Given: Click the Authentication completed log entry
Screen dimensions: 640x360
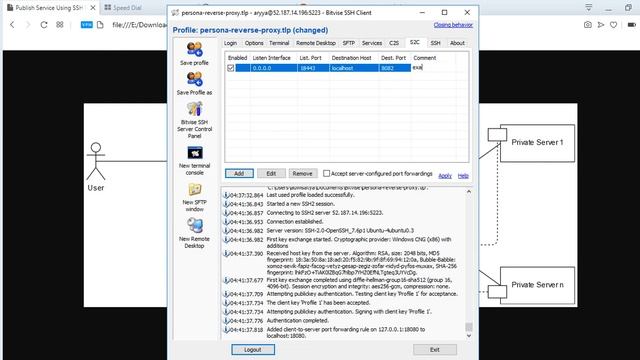Looking at the screenshot, I should [297, 321].
